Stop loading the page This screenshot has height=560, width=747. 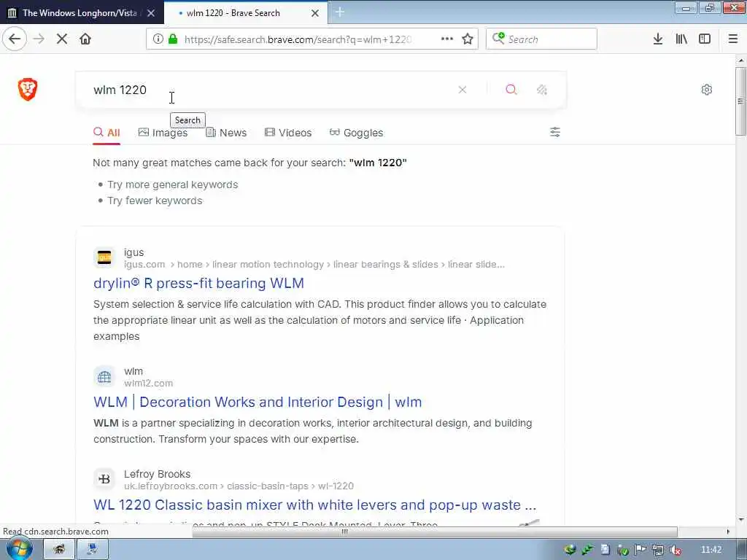(62, 39)
